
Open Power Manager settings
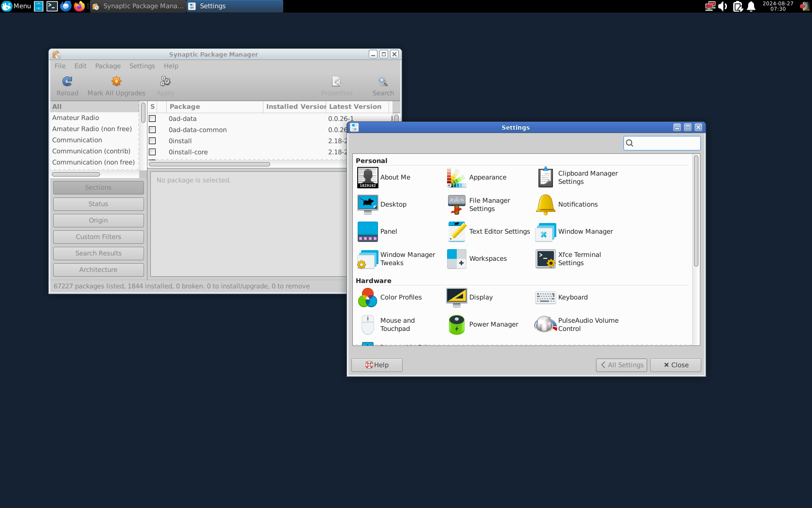click(x=482, y=325)
